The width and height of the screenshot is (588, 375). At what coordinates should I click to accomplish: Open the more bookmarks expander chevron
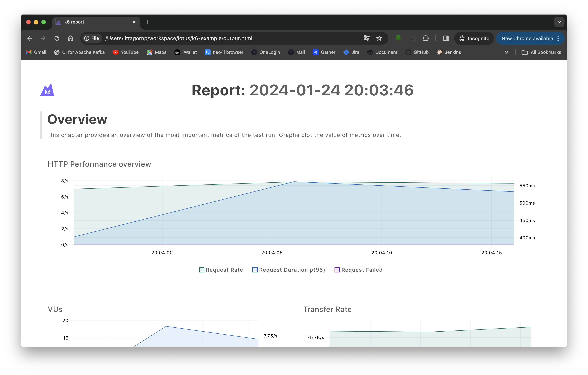[x=507, y=52]
